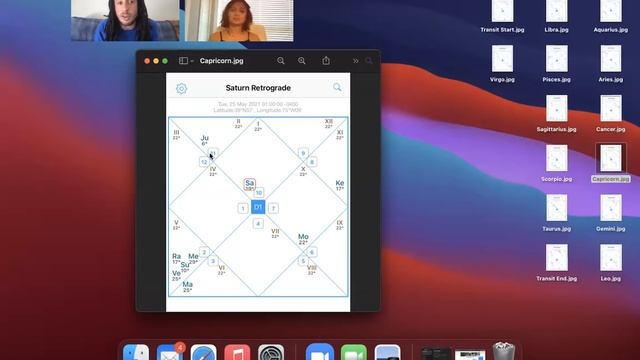Select Virgo.jpg file on the desktop
640x360 pixels.
pyautogui.click(x=502, y=64)
